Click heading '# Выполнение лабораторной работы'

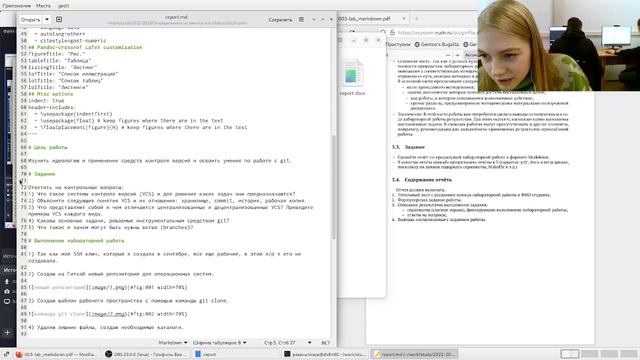coord(76,241)
